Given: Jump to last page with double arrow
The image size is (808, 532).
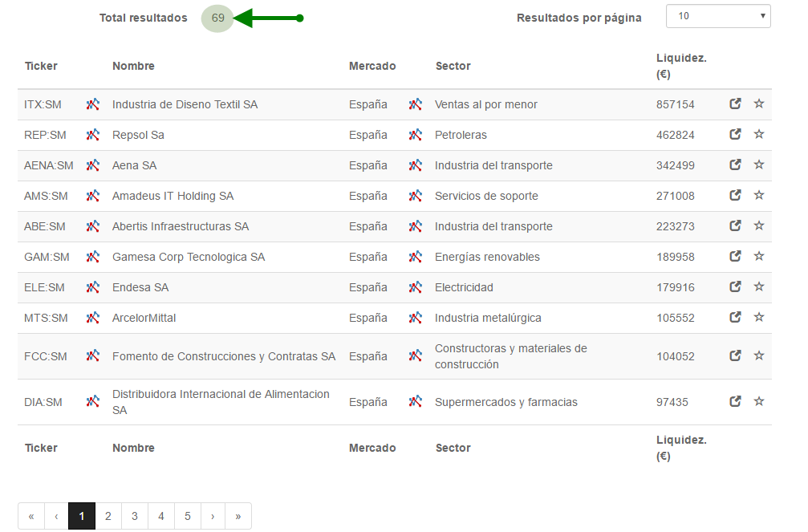Looking at the screenshot, I should click(238, 516).
